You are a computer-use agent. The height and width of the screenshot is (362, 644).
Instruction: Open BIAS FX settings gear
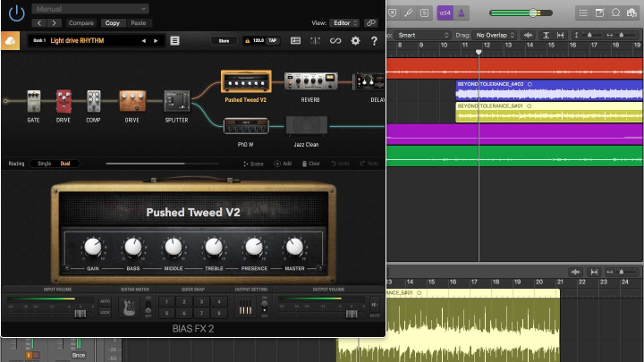point(355,40)
